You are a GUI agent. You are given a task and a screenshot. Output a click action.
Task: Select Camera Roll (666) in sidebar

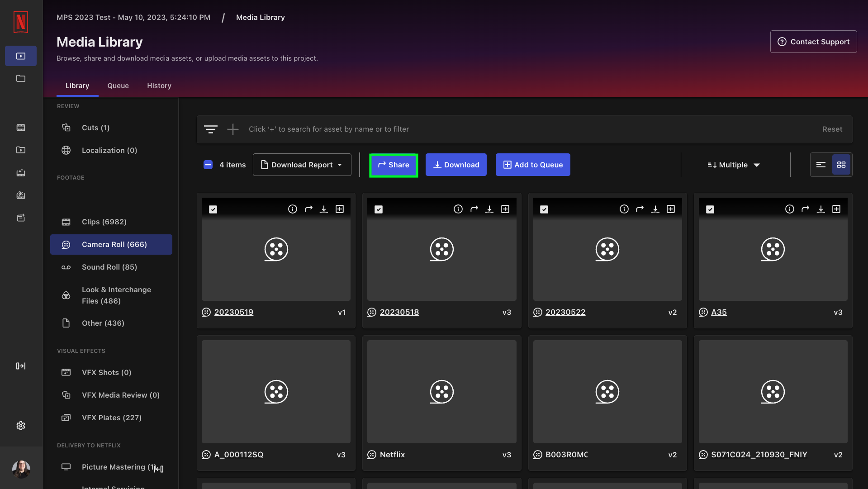(111, 244)
